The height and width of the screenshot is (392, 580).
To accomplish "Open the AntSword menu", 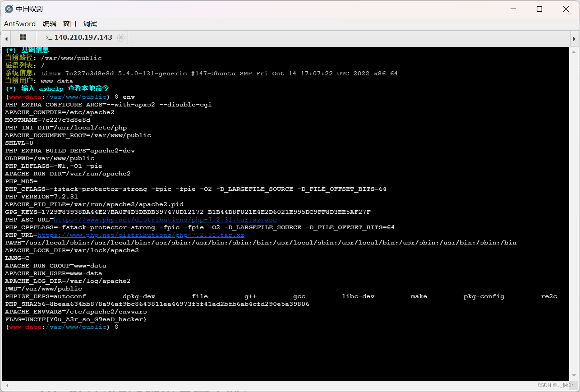I will point(19,23).
